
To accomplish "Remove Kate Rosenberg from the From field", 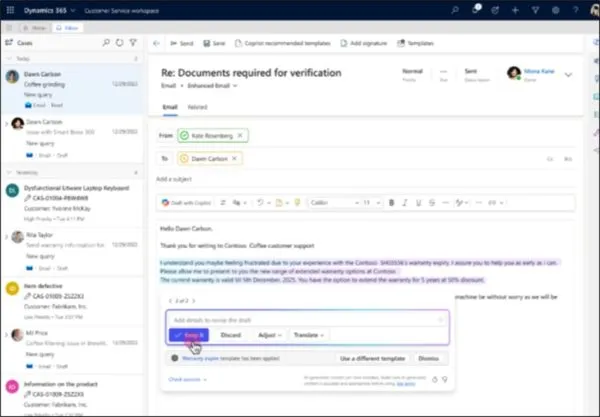I will pyautogui.click(x=240, y=135).
